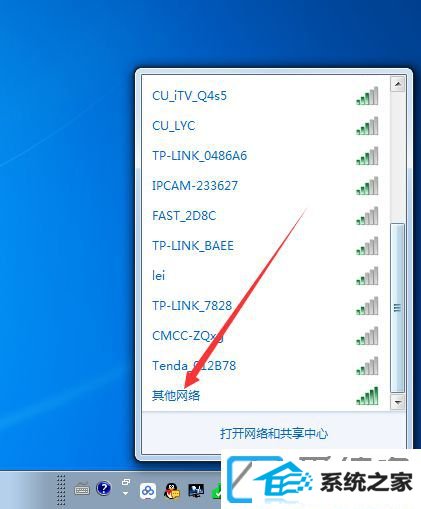Select 其他网络 at the list bottom

pyautogui.click(x=266, y=396)
